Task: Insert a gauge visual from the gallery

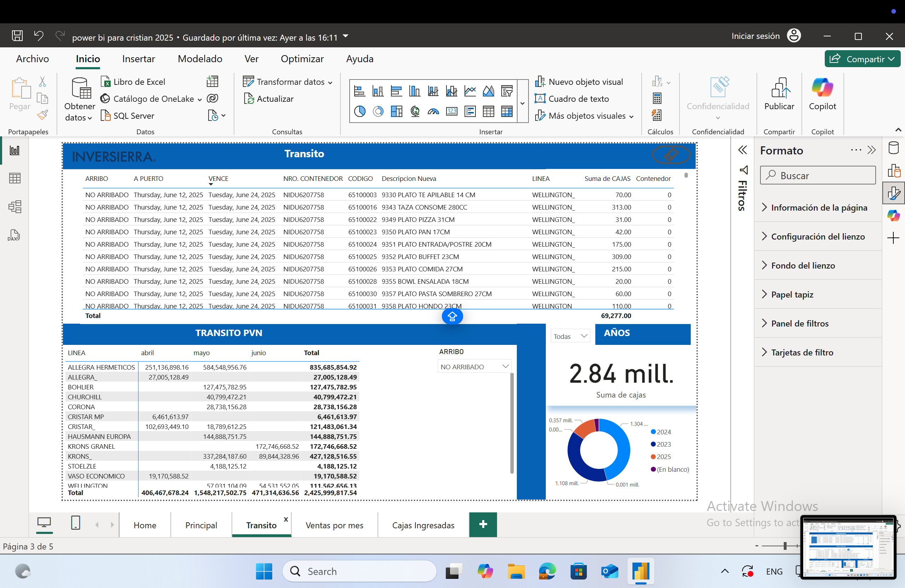Action: click(433, 111)
